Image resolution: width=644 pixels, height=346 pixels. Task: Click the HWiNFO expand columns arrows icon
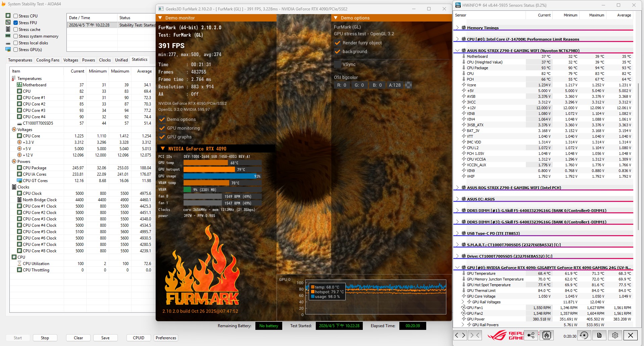tap(460, 335)
